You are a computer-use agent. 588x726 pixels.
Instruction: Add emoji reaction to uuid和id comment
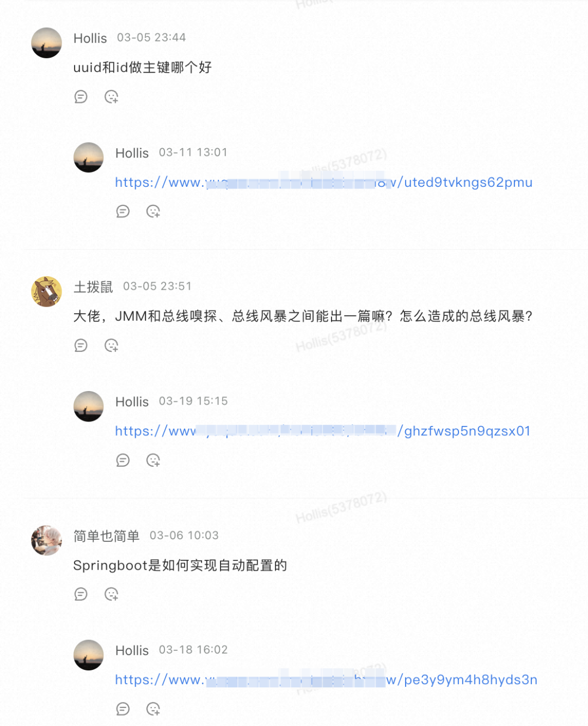(x=112, y=97)
